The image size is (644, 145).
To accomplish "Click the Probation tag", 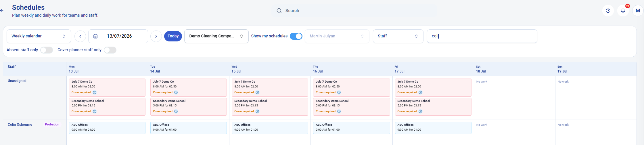I will pos(52,125).
